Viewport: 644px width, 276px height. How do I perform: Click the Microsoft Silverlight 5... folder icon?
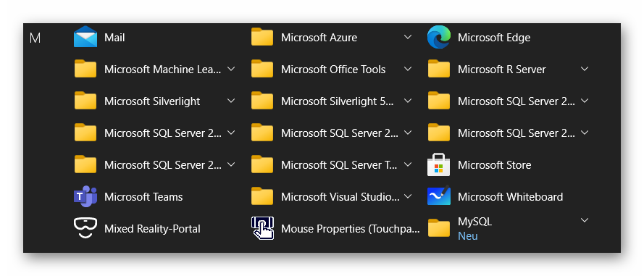[262, 101]
